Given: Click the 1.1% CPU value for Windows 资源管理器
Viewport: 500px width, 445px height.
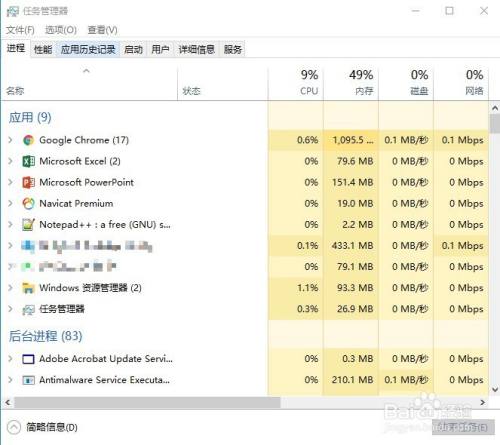Looking at the screenshot, I should pyautogui.click(x=307, y=288).
